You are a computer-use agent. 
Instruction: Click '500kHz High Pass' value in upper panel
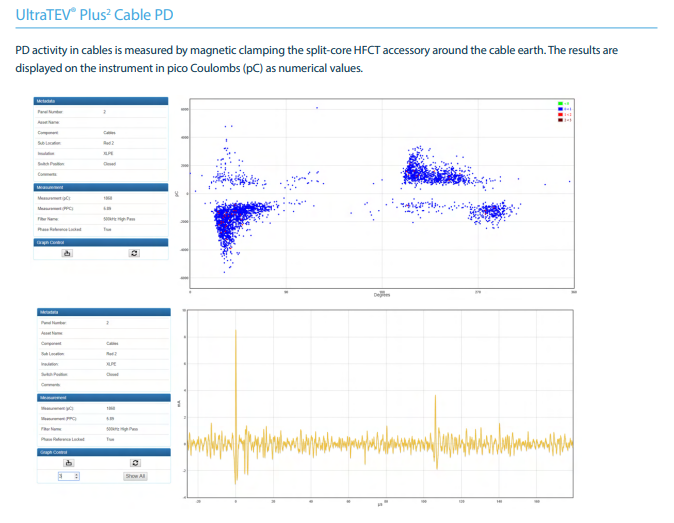[119, 219]
